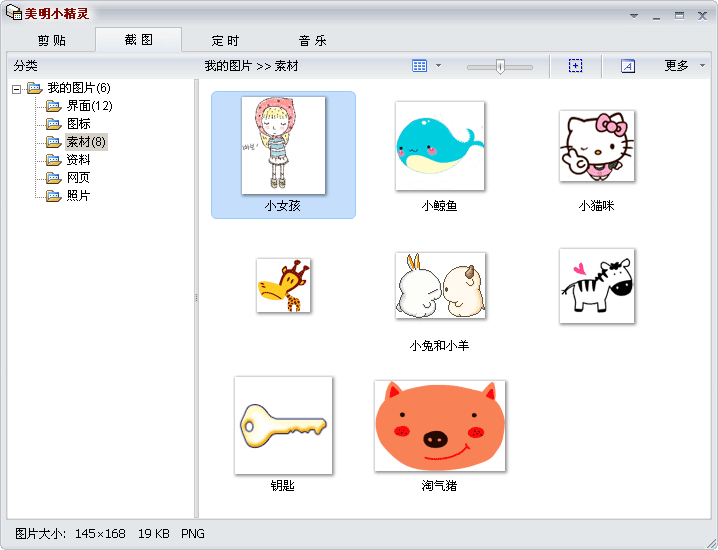Maximize the 美明小精灵 window

(x=680, y=16)
